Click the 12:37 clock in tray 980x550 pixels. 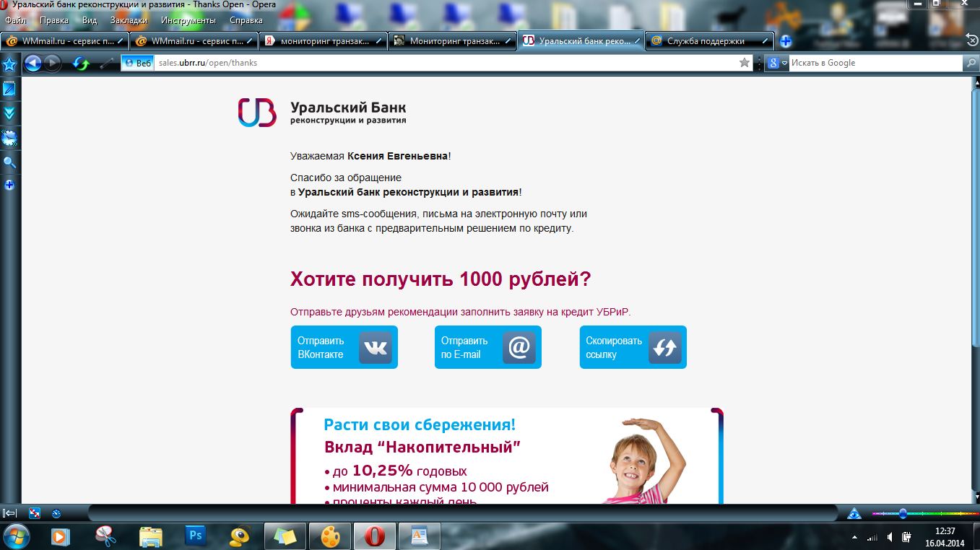coord(945,531)
